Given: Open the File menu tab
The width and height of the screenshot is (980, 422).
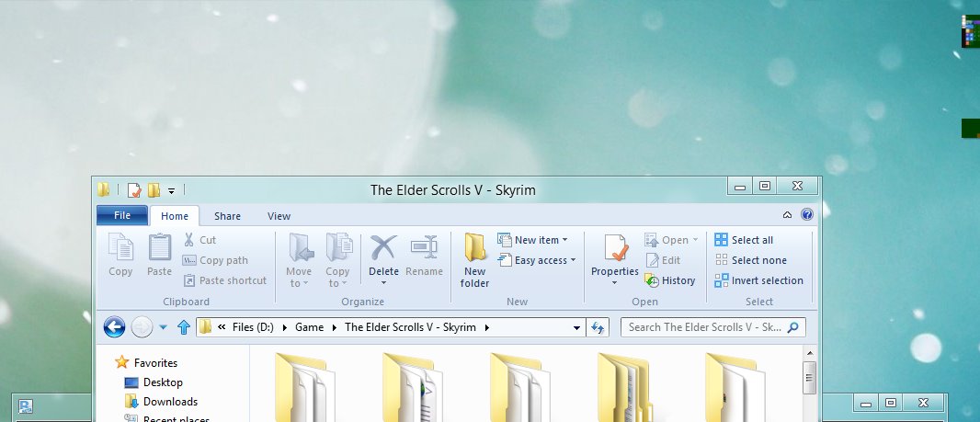Looking at the screenshot, I should tap(122, 216).
